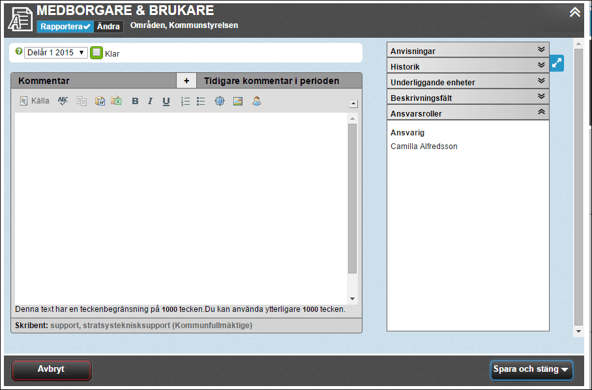Click Områden, Kommunstyrelsen header text
The width and height of the screenshot is (592, 390).
184,25
